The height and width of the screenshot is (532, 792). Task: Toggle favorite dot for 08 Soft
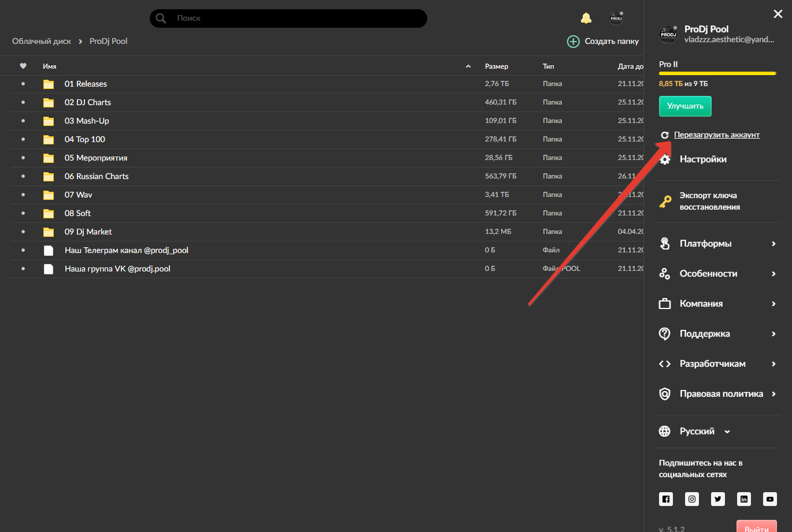pyautogui.click(x=23, y=213)
